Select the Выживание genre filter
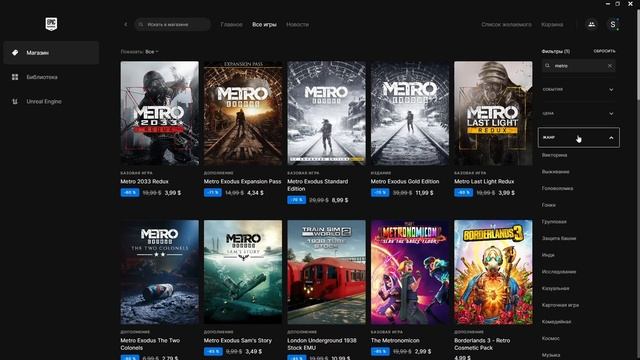Screen dimensions: 640x360 click(556, 172)
